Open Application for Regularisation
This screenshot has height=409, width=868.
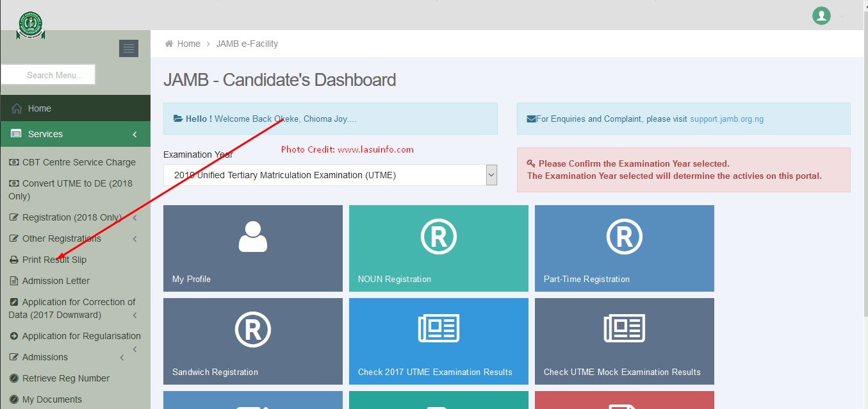(81, 336)
